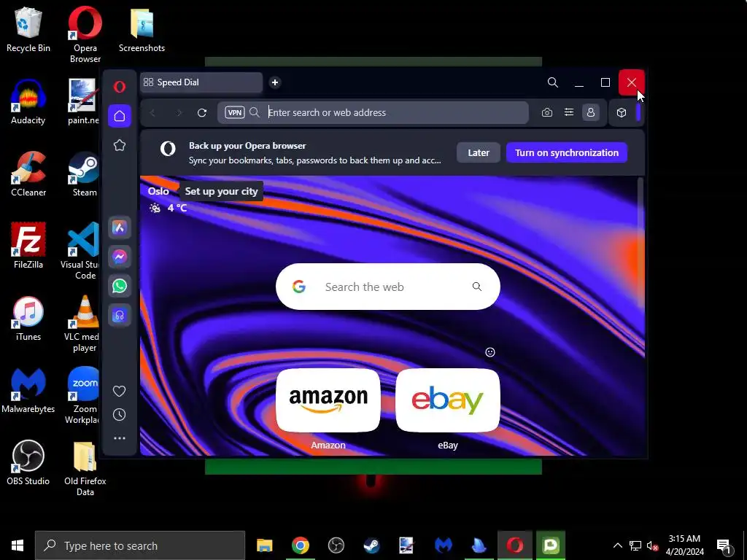The height and width of the screenshot is (560, 747).
Task: Show hidden system tray icons
Action: click(617, 545)
